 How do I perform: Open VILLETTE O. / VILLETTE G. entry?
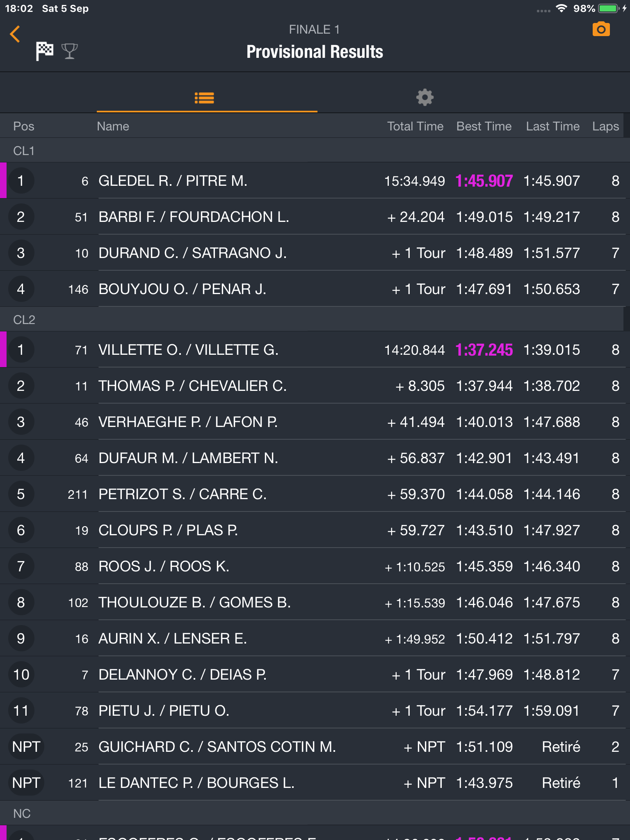tap(188, 350)
